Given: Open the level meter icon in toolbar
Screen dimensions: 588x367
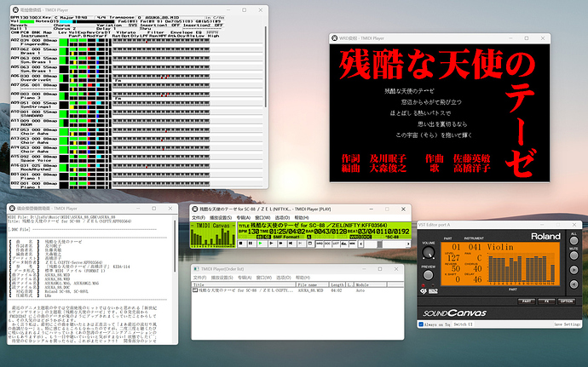Looking at the screenshot, I should point(344,244).
